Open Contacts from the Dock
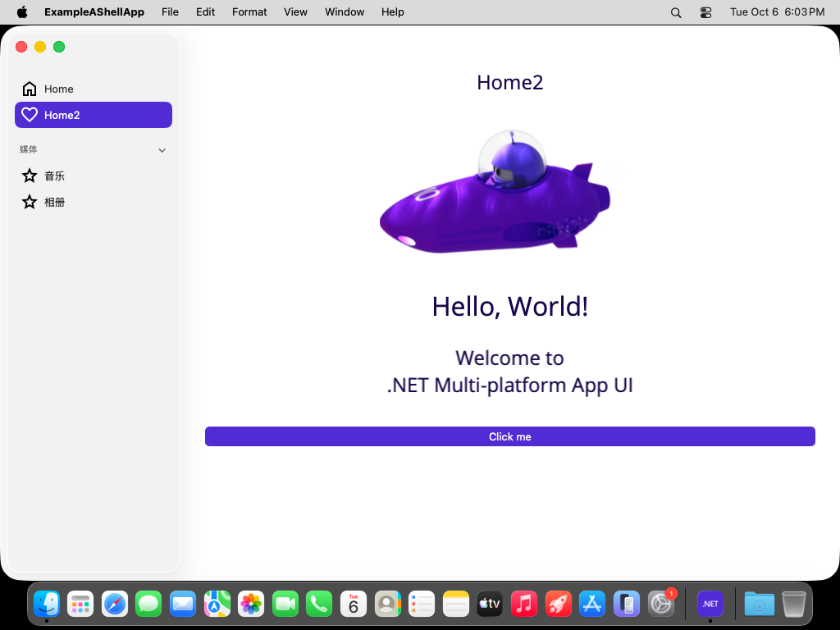 (387, 604)
